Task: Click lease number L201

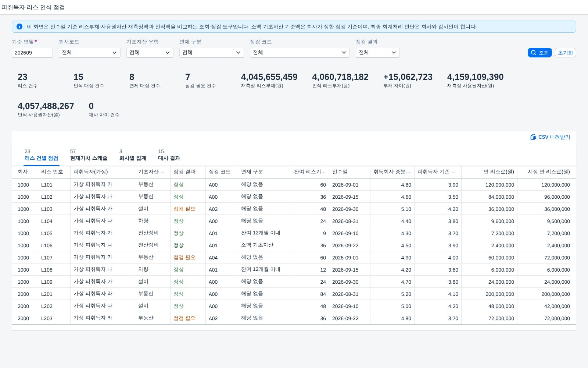Action: coord(47,294)
